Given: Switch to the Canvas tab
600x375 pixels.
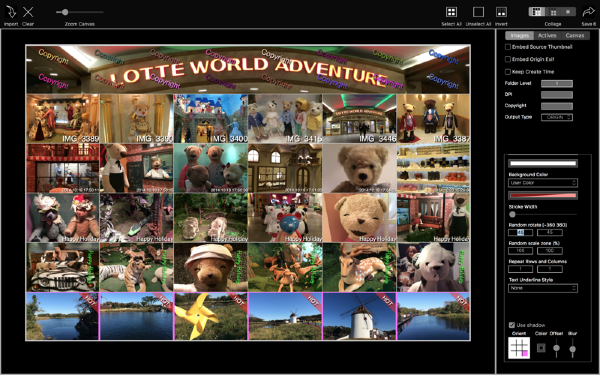Looking at the screenshot, I should pyautogui.click(x=575, y=35).
